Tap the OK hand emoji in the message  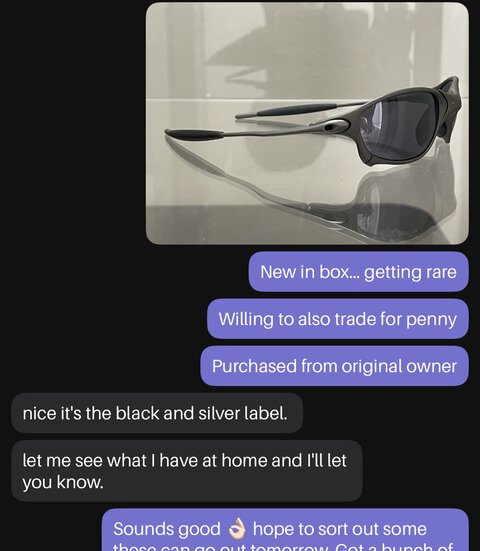coord(236,529)
